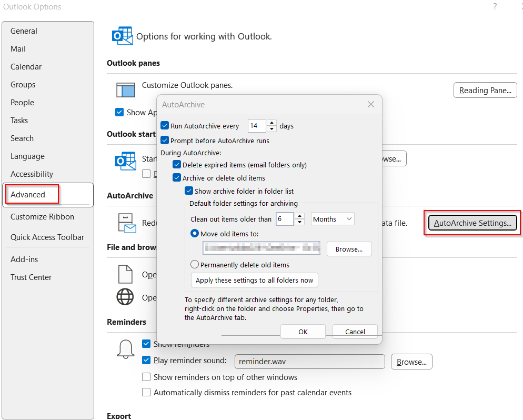Click the blank document file icon
Viewport: 523px width, 420px height.
pyautogui.click(x=125, y=274)
